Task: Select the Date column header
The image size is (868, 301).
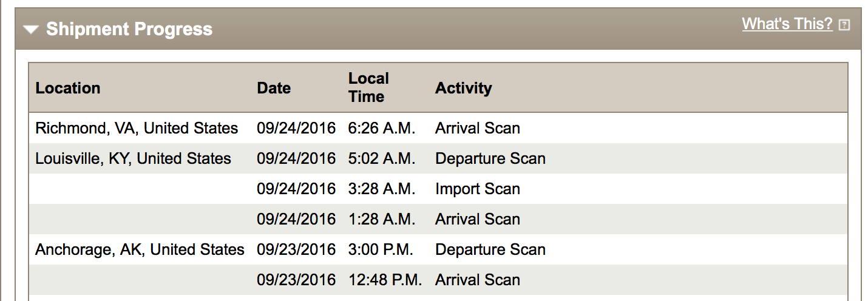Action: (x=274, y=88)
